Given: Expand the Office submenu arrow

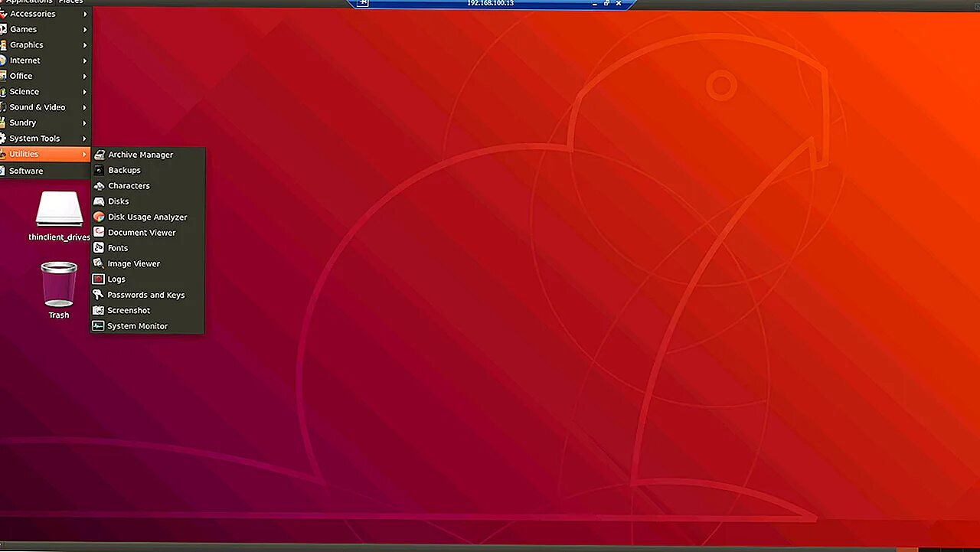Looking at the screenshot, I should coord(85,76).
